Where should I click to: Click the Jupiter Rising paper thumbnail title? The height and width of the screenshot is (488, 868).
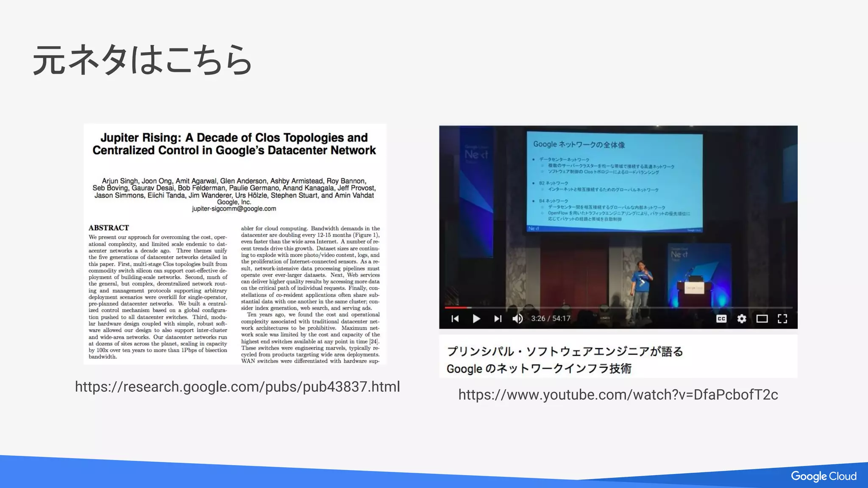pos(234,144)
